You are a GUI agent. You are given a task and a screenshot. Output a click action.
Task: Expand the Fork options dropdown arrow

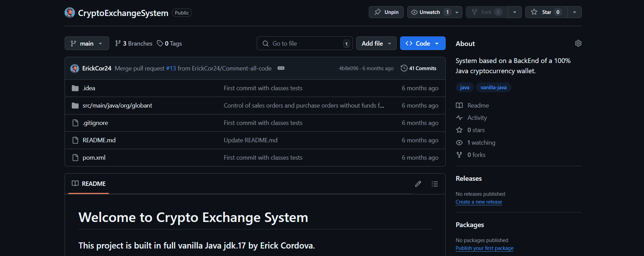(x=515, y=12)
